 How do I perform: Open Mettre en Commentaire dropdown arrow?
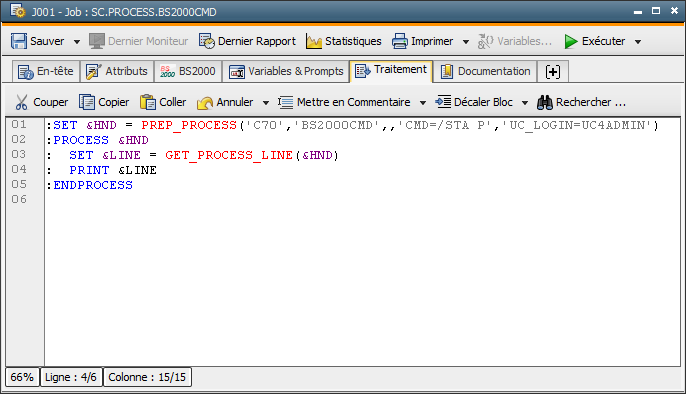(x=423, y=103)
